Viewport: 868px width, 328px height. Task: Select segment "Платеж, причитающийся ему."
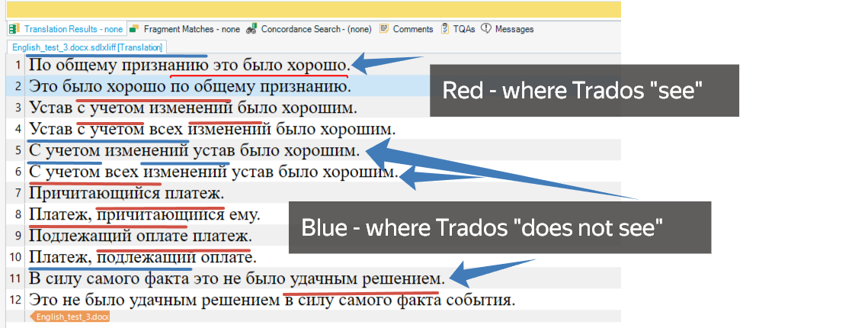tap(144, 214)
